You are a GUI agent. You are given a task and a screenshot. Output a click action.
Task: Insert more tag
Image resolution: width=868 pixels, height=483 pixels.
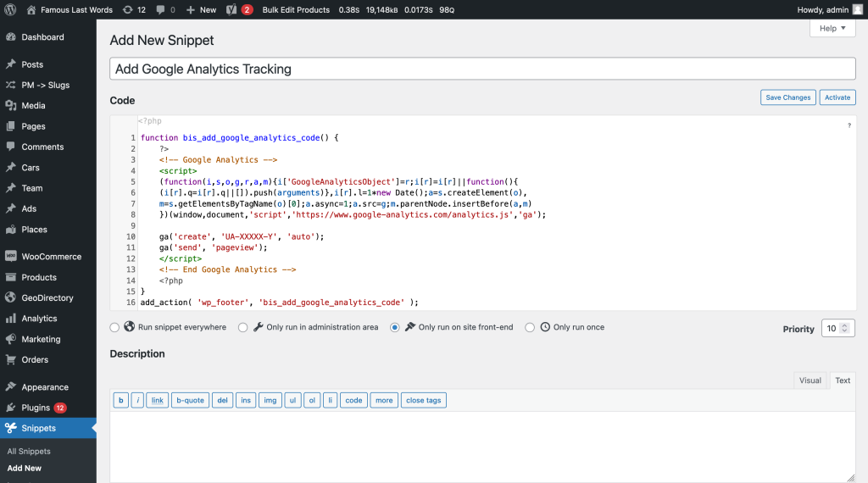tap(384, 400)
